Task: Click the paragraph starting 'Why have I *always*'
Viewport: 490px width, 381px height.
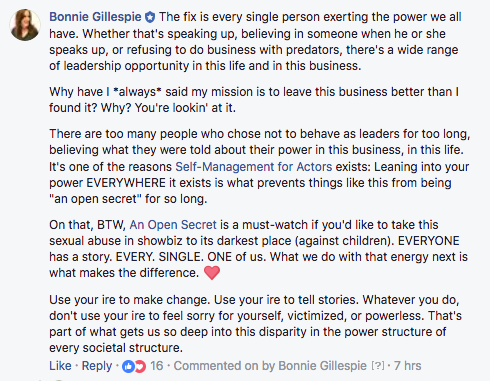Action: click(254, 100)
